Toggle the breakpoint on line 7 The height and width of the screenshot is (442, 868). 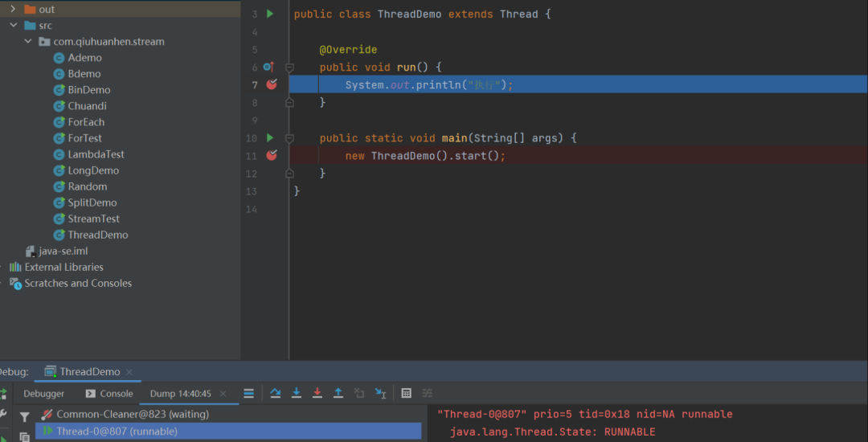click(272, 84)
